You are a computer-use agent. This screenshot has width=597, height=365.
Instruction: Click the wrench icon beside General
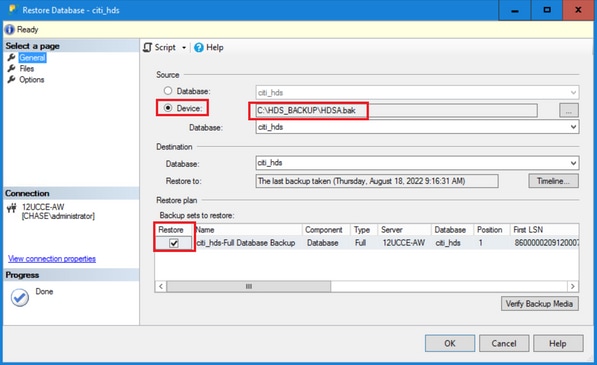pos(11,57)
